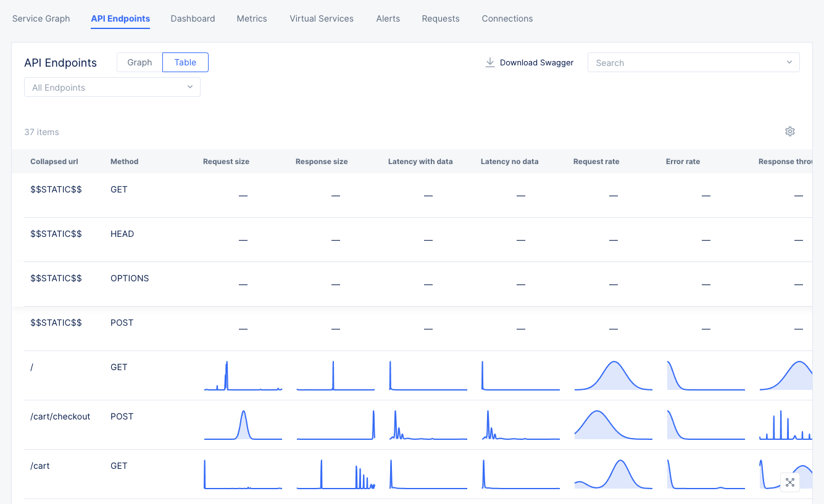Open the table column settings gear icon
This screenshot has height=504, width=824.
[x=790, y=131]
